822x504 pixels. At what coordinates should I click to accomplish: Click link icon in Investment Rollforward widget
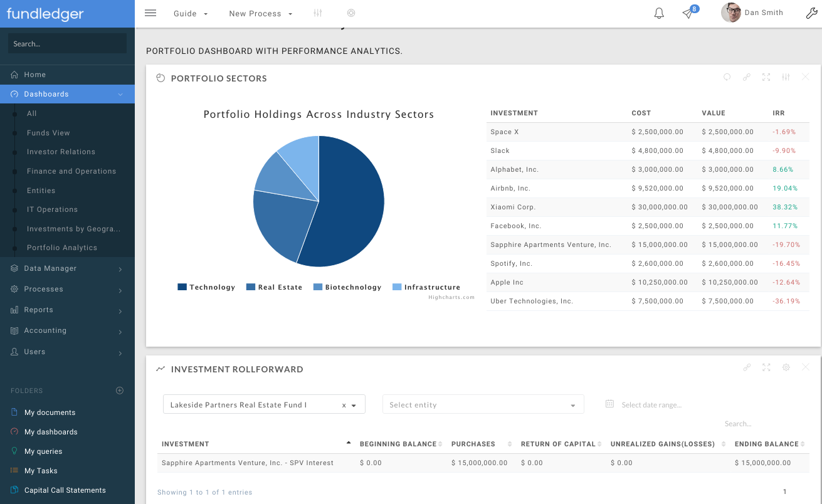(x=747, y=367)
